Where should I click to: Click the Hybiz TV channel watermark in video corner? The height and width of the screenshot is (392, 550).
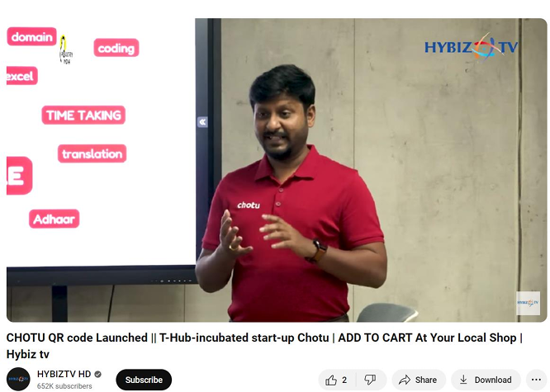[528, 303]
